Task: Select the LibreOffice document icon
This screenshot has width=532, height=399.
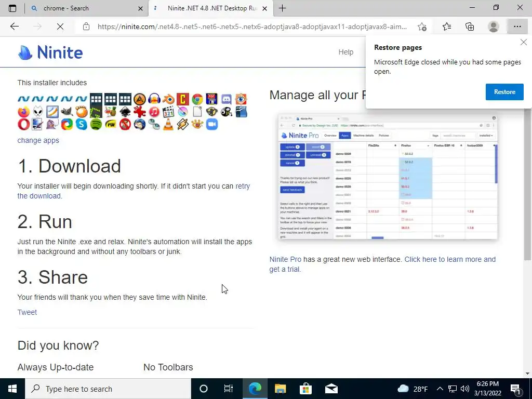Action: (197, 112)
